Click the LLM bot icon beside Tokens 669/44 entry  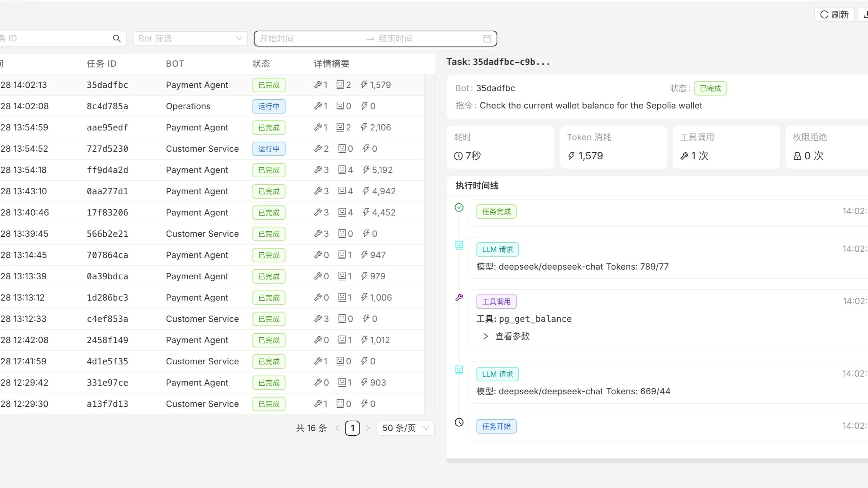[x=459, y=369]
